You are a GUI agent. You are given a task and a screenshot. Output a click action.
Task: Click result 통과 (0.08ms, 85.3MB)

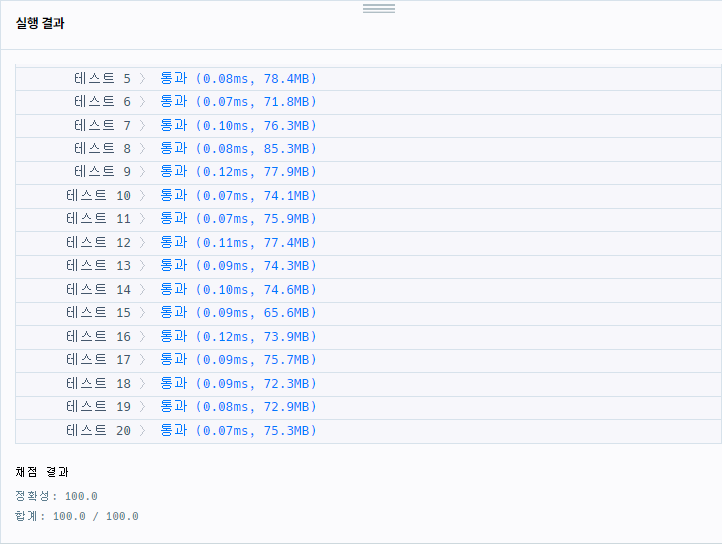click(239, 149)
